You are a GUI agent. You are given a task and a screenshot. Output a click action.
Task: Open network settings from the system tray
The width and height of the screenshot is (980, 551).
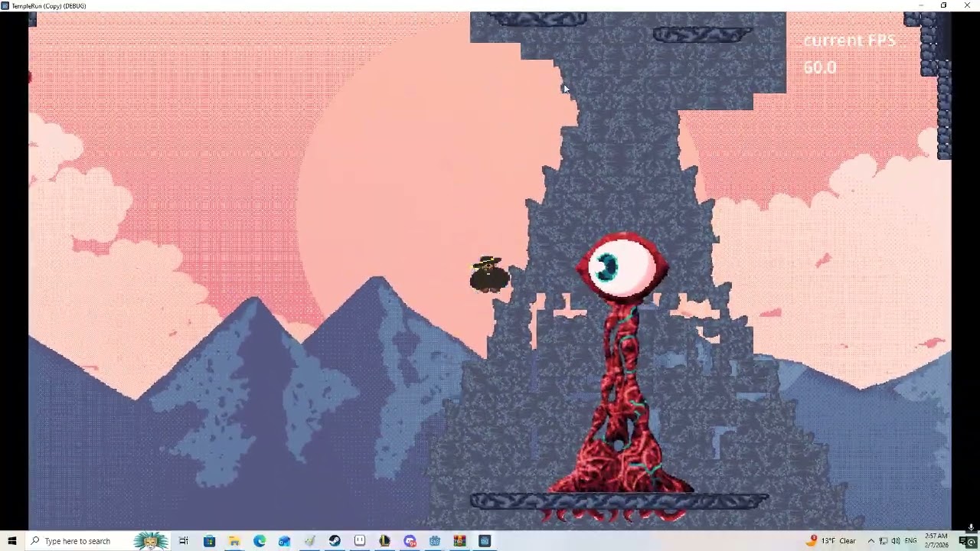[x=883, y=541]
